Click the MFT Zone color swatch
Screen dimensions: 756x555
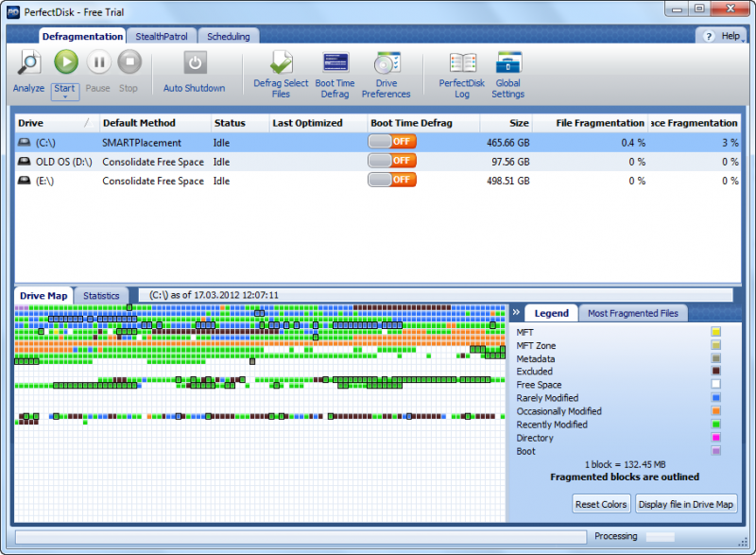tap(715, 345)
